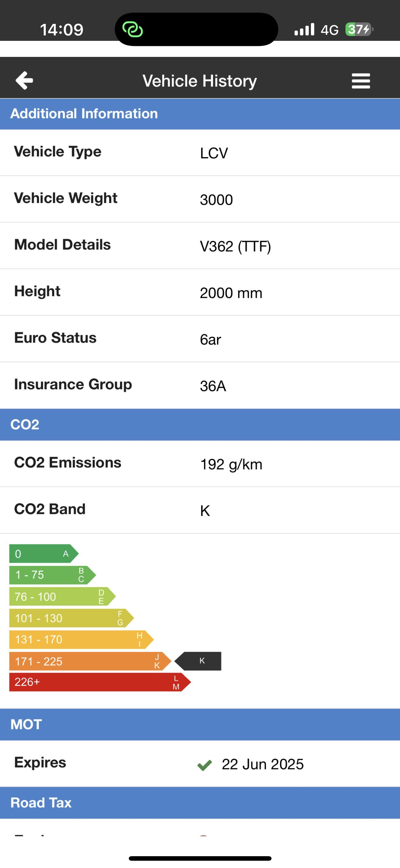Tap the black K band marker arrow
The width and height of the screenshot is (400, 868).
(198, 661)
